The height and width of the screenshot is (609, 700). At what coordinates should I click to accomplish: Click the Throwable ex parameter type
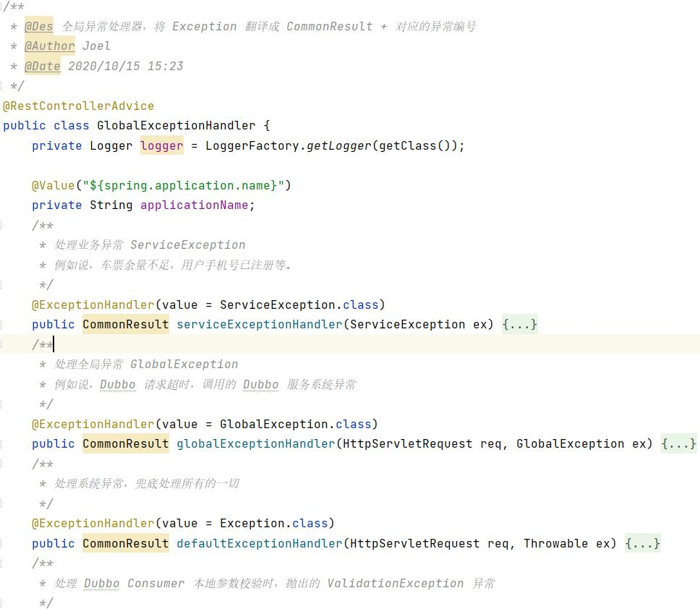[x=555, y=543]
